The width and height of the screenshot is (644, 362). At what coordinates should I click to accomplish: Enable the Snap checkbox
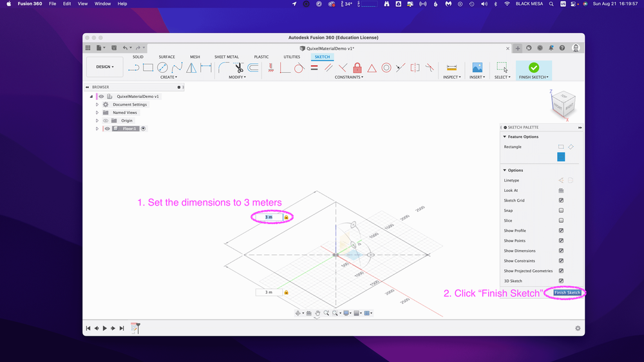coord(561,211)
